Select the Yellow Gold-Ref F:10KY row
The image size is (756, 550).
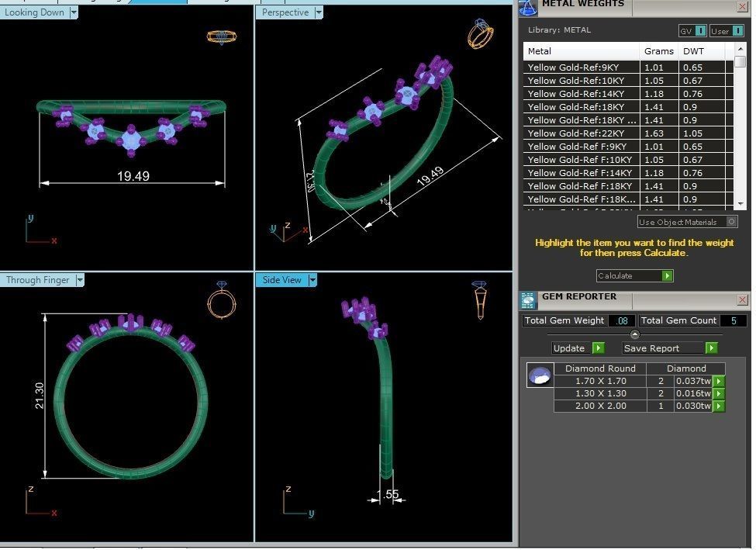[628, 160]
